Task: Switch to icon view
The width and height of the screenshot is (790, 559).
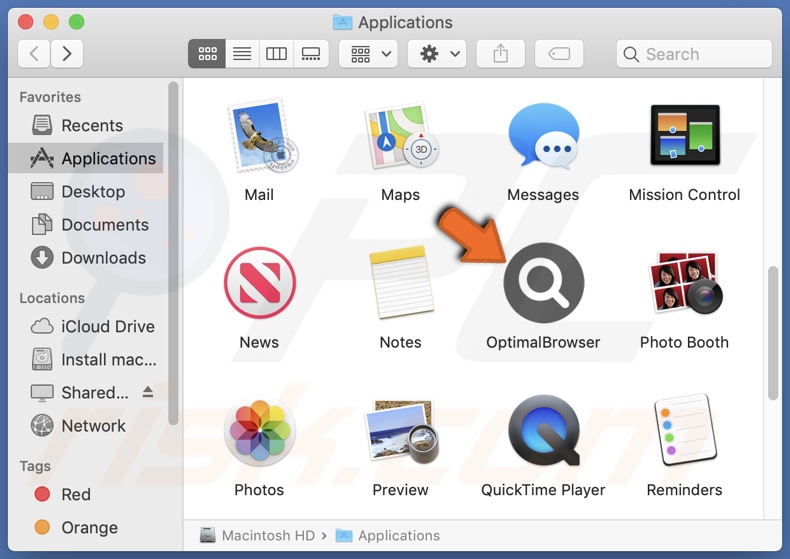Action: pos(207,53)
